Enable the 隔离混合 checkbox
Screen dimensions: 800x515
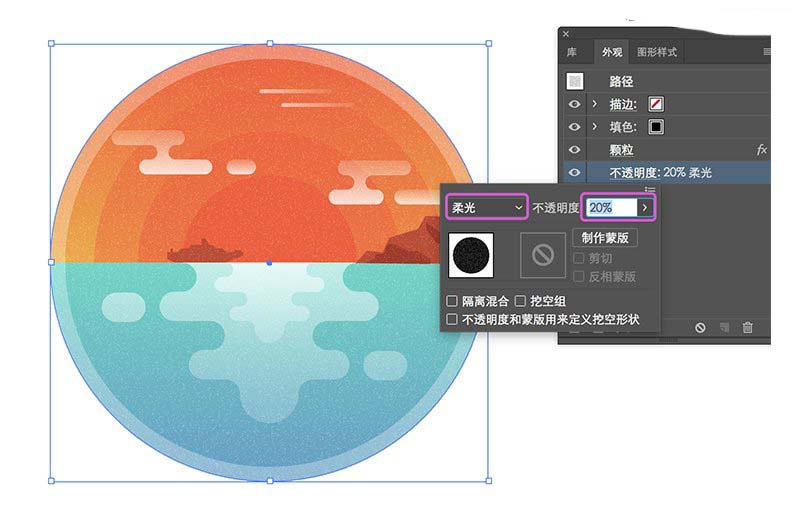coord(452,301)
